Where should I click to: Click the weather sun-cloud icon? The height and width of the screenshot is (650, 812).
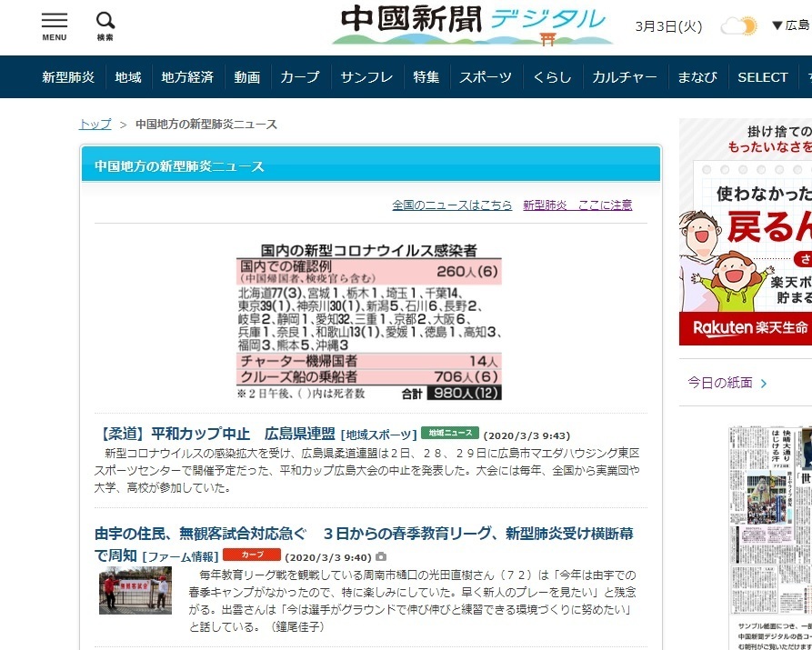[738, 26]
